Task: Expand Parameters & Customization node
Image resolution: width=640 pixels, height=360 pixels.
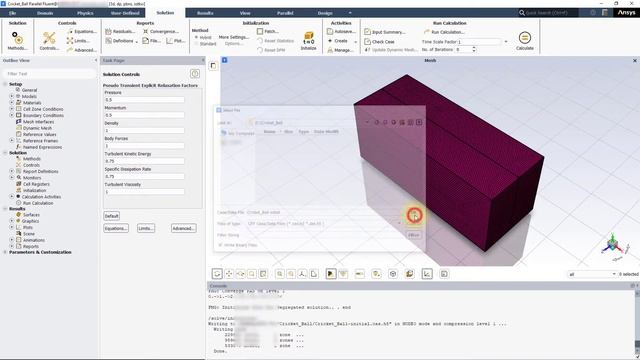Action: (x=5, y=252)
